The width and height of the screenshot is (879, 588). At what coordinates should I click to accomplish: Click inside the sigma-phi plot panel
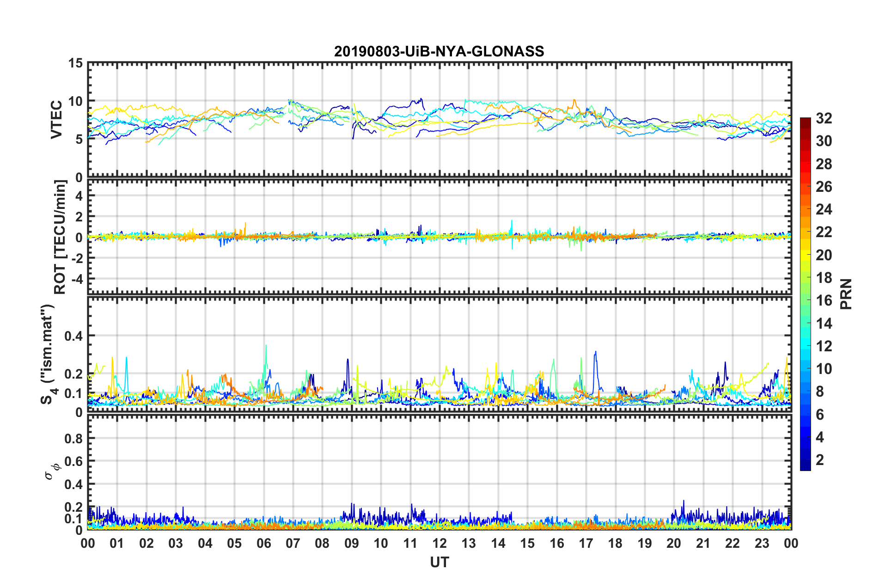click(439, 472)
